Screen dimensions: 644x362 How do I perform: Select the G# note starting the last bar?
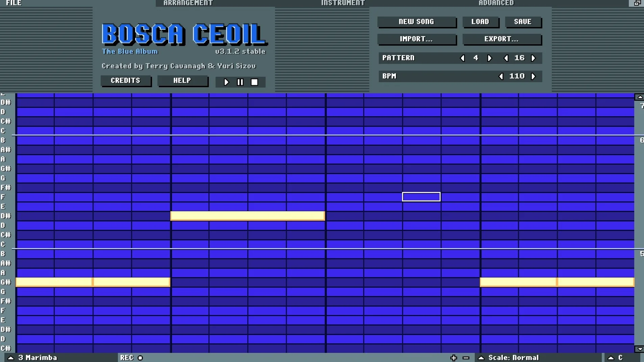coord(518,282)
